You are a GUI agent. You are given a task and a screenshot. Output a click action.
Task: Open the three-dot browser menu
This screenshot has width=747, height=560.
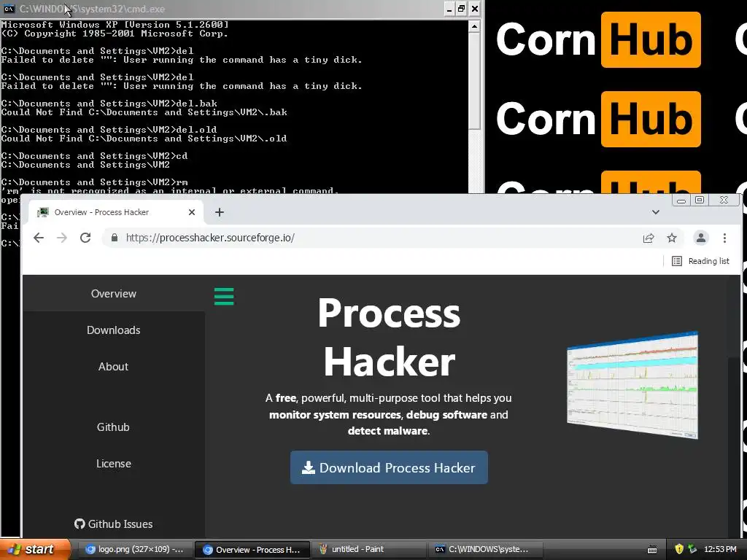[724, 238]
